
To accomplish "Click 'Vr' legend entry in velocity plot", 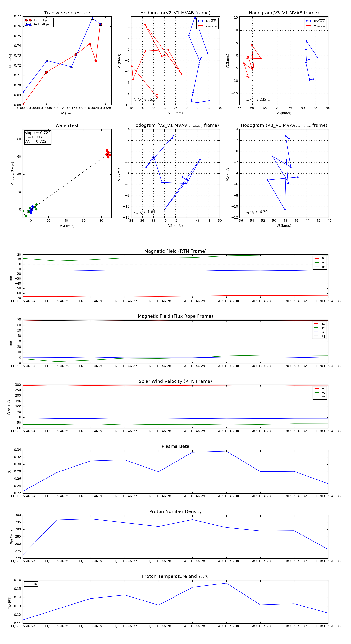I will tap(320, 389).
